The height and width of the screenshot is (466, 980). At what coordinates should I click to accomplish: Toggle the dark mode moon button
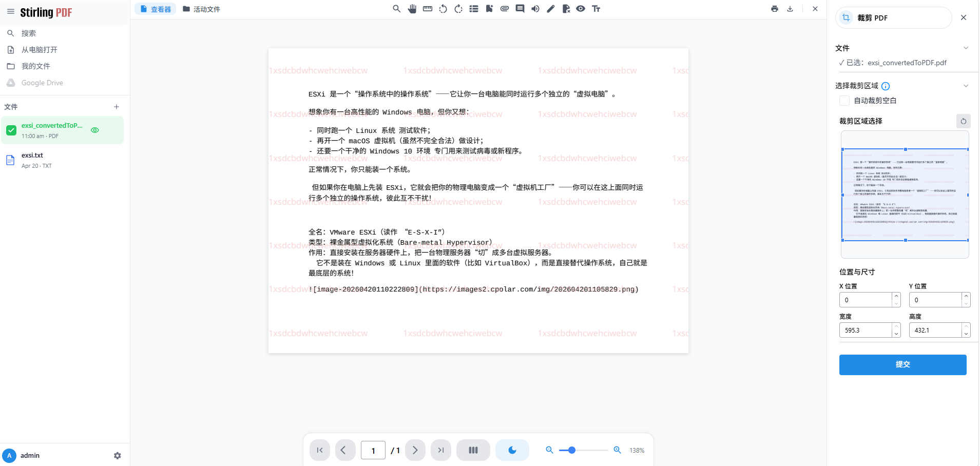512,450
